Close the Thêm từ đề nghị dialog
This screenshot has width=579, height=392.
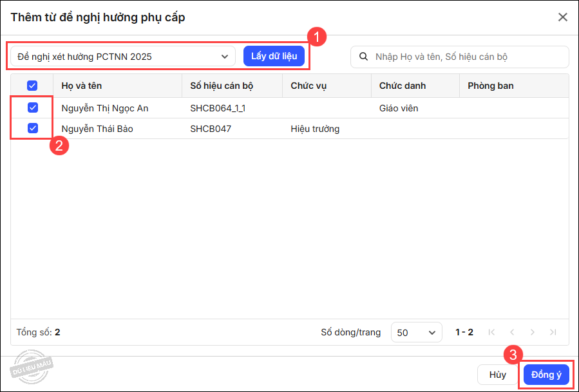(x=562, y=17)
